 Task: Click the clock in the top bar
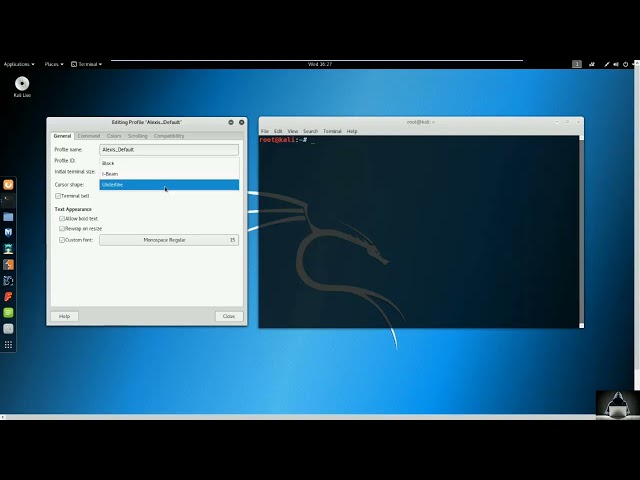(320, 64)
